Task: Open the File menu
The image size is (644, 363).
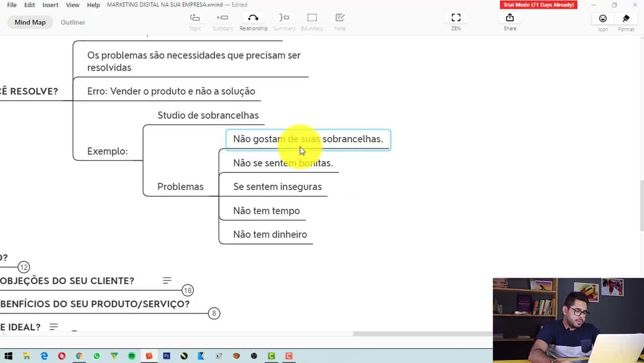Action: [12, 5]
